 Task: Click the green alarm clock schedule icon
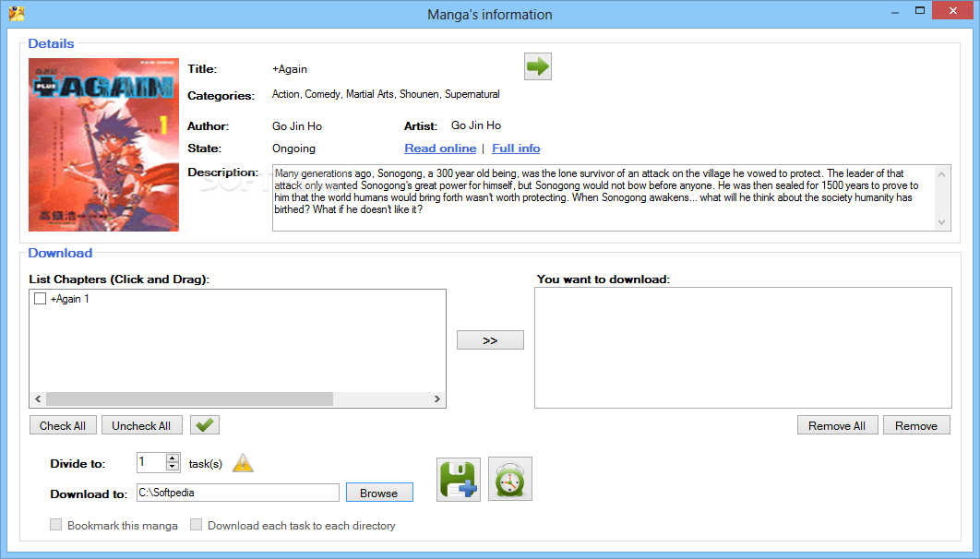[x=510, y=479]
